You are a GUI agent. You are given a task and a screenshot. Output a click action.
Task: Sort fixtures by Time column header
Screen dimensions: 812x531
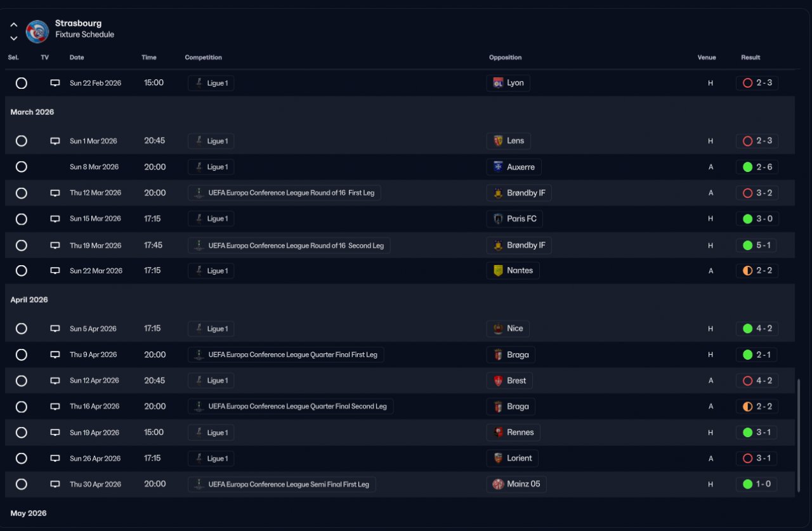coord(149,58)
